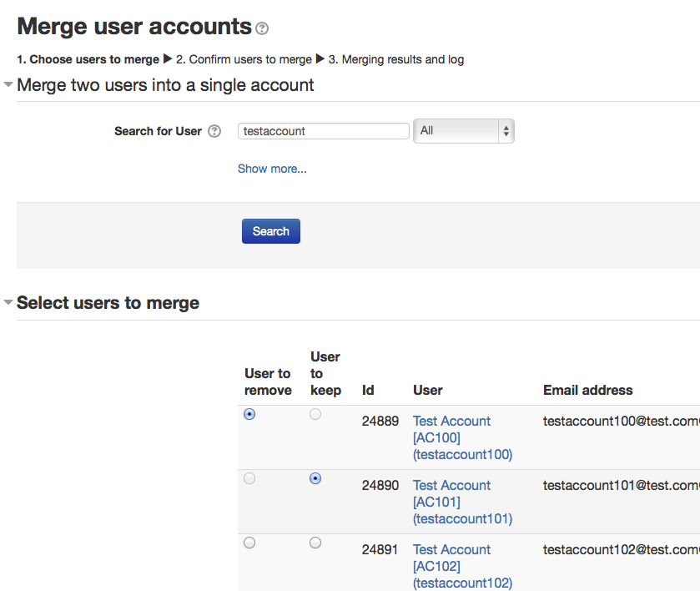The image size is (700, 591).
Task: Open help icon beside Merge user accounts title
Action: tap(262, 28)
